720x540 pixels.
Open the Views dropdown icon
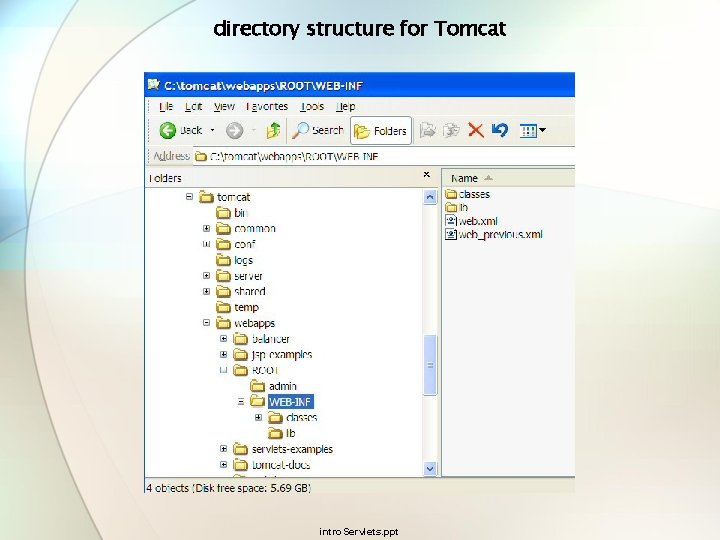(x=532, y=131)
